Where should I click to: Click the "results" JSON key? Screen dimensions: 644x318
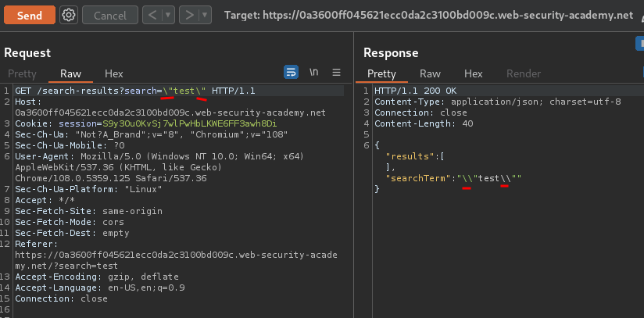pos(410,156)
